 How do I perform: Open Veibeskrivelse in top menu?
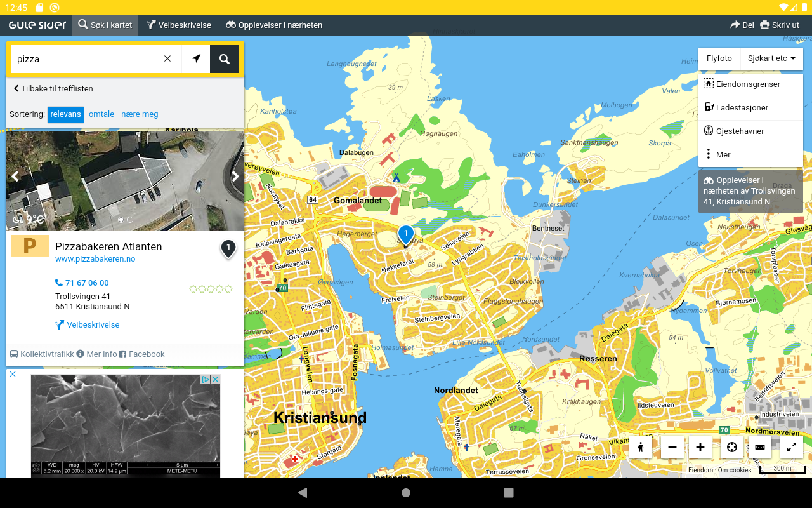[179, 25]
